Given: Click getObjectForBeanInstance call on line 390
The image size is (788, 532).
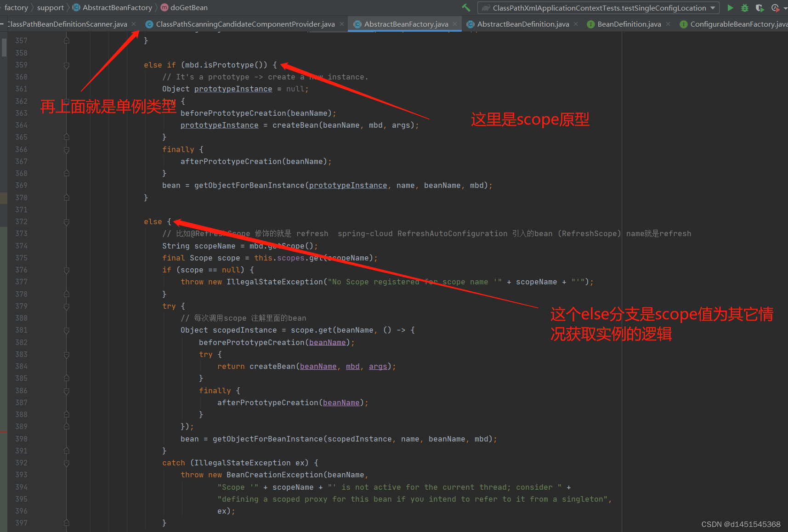Looking at the screenshot, I should [x=267, y=439].
